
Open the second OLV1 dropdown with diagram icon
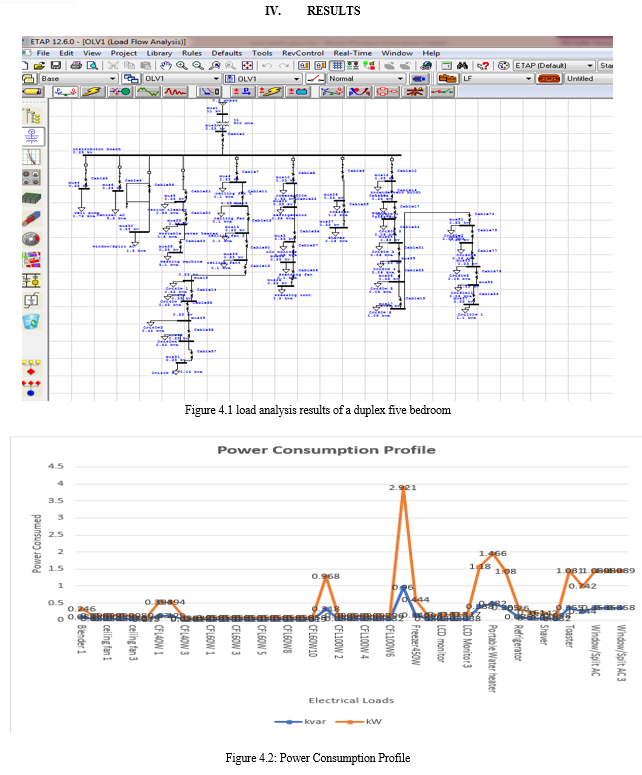pyautogui.click(x=262, y=79)
